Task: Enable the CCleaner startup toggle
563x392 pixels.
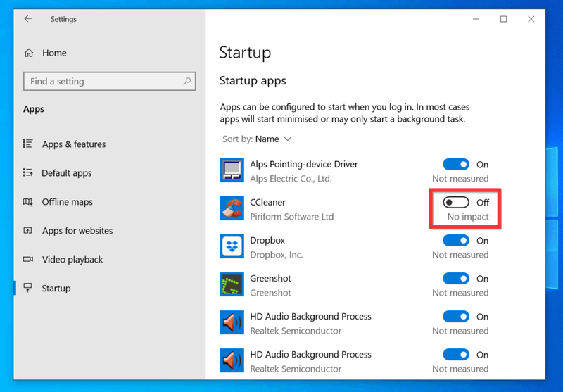Action: coord(456,203)
